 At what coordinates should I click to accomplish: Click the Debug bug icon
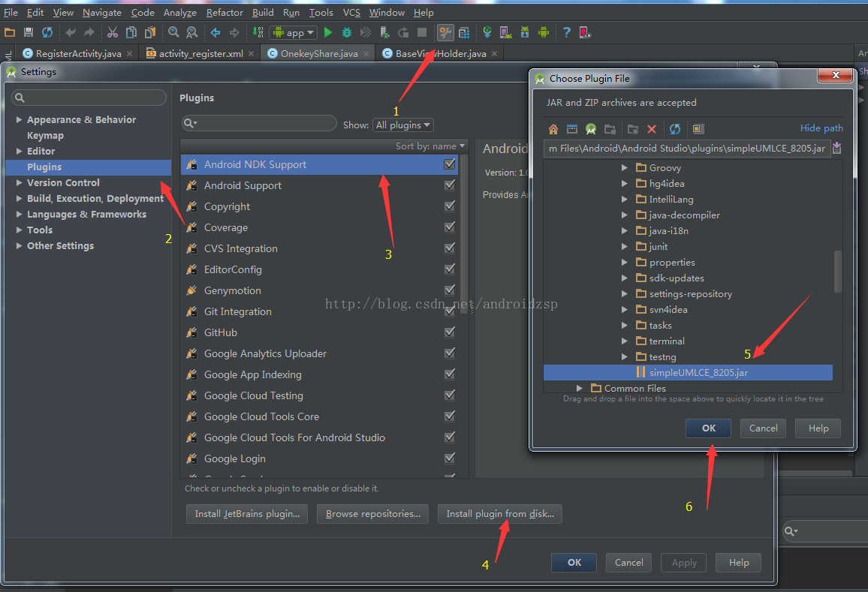click(x=347, y=33)
